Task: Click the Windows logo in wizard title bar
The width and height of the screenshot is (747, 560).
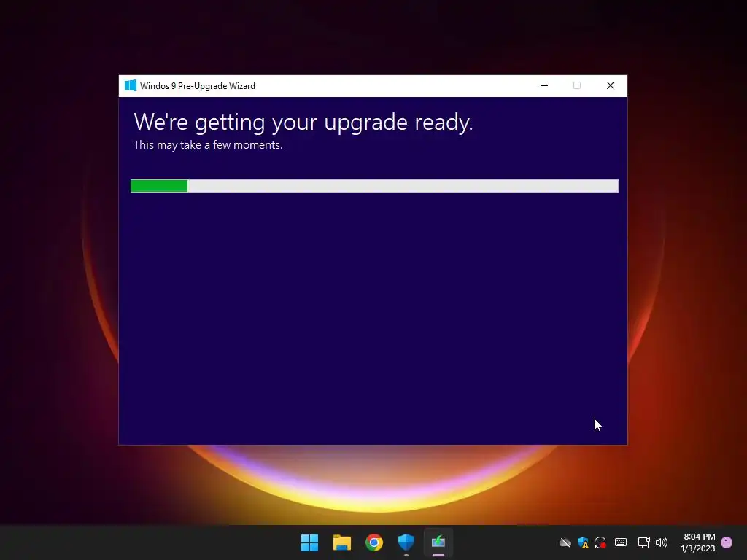Action: [x=131, y=86]
